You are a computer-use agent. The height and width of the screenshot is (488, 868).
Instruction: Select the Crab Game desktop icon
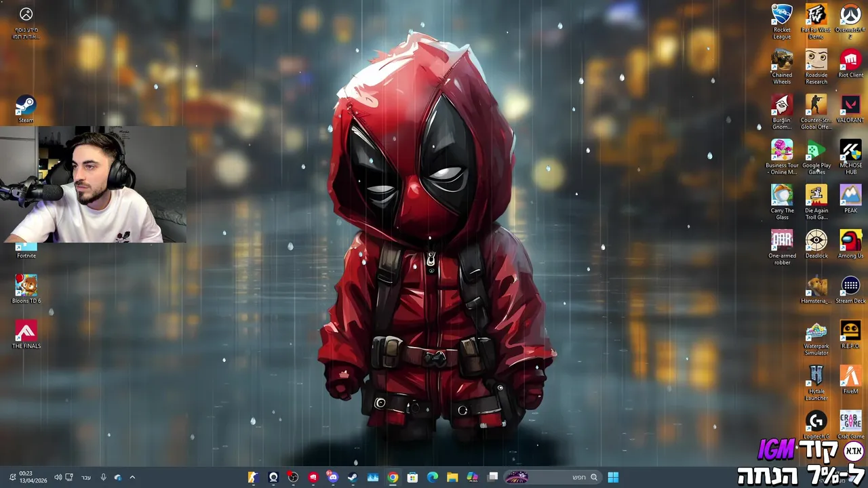coord(850,426)
